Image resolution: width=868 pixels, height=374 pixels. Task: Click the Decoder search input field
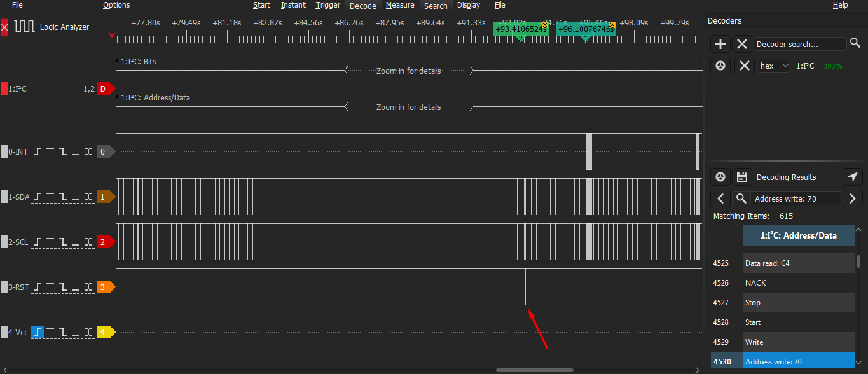tap(799, 44)
